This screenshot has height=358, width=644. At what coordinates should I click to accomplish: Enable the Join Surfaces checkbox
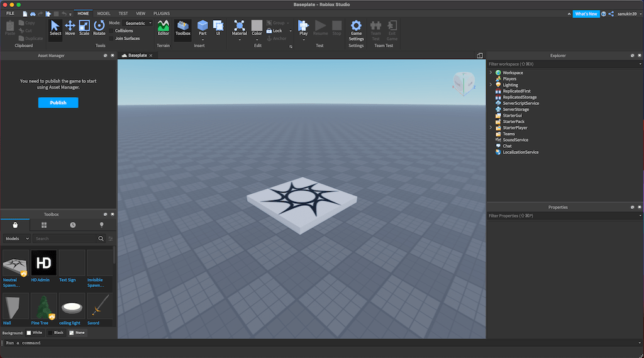[111, 38]
